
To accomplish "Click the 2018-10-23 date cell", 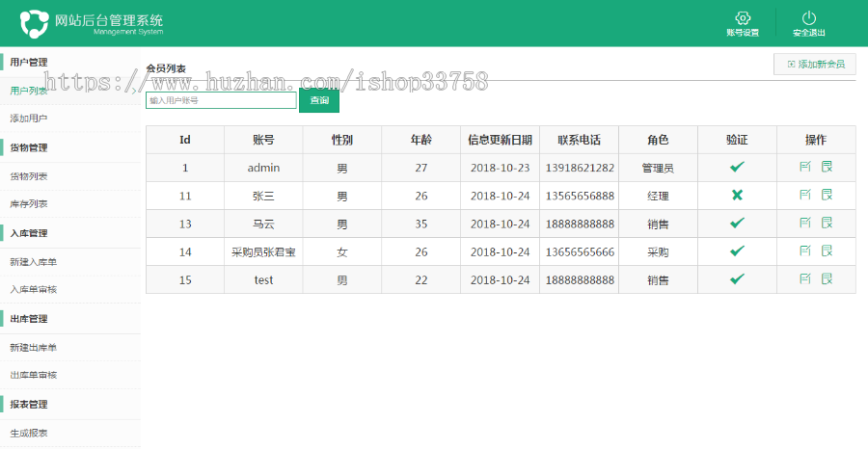I will [x=500, y=168].
